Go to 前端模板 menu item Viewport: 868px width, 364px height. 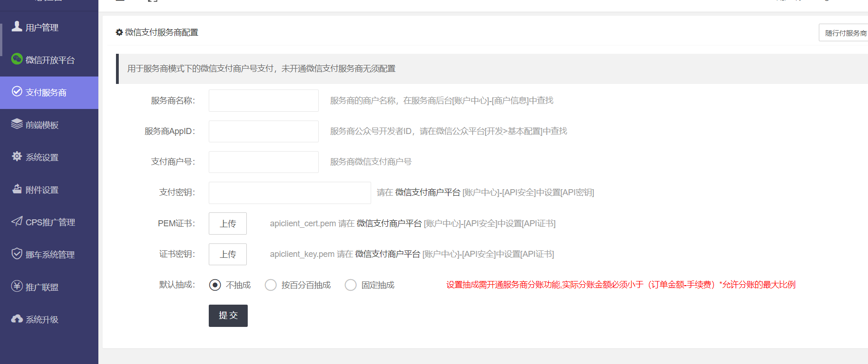(49, 125)
